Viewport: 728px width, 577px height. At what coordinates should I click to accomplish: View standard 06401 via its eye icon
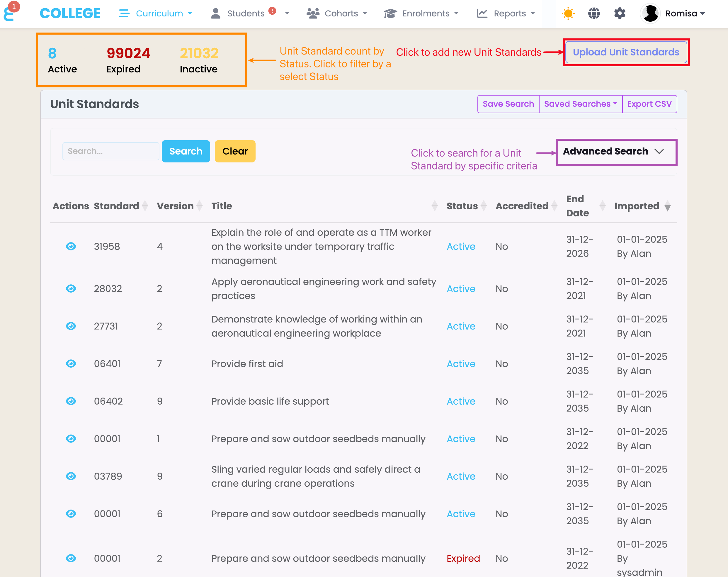pyautogui.click(x=71, y=364)
